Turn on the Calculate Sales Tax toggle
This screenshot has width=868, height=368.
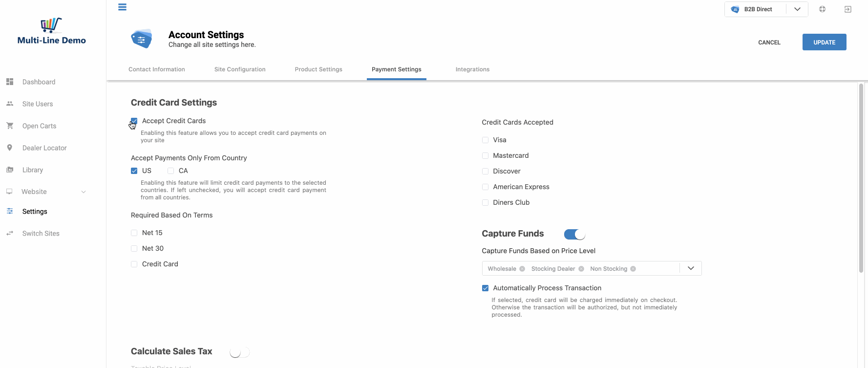(x=239, y=352)
